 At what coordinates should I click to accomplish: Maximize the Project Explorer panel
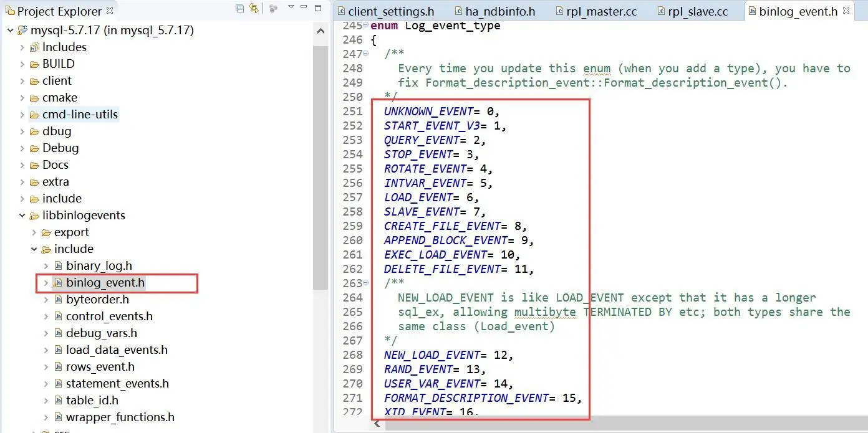point(318,8)
